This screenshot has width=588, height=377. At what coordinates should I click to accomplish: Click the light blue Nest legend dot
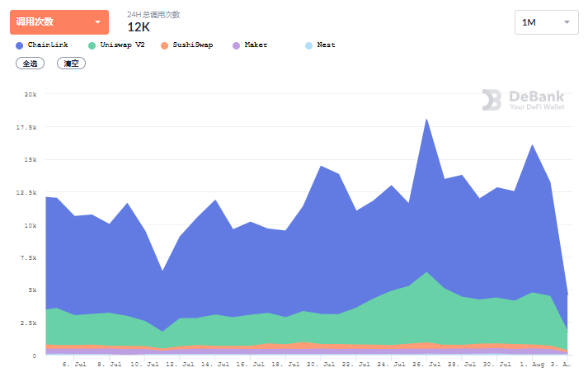click(x=308, y=45)
